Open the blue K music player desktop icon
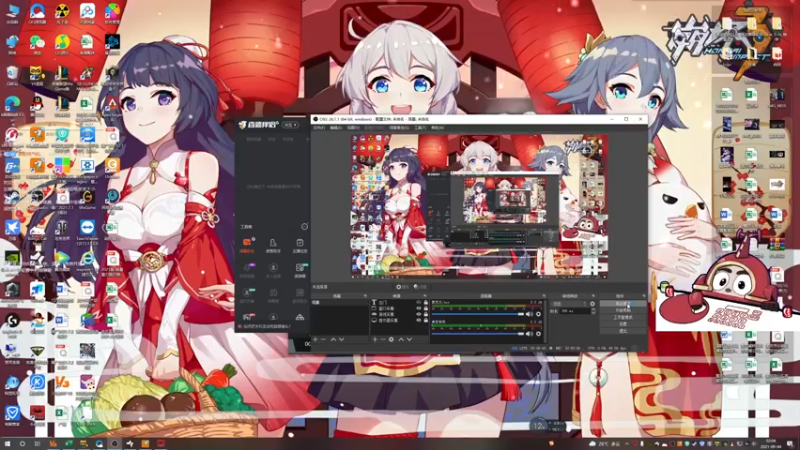Screen dimensions: 800x450 pyautogui.click(x=37, y=384)
